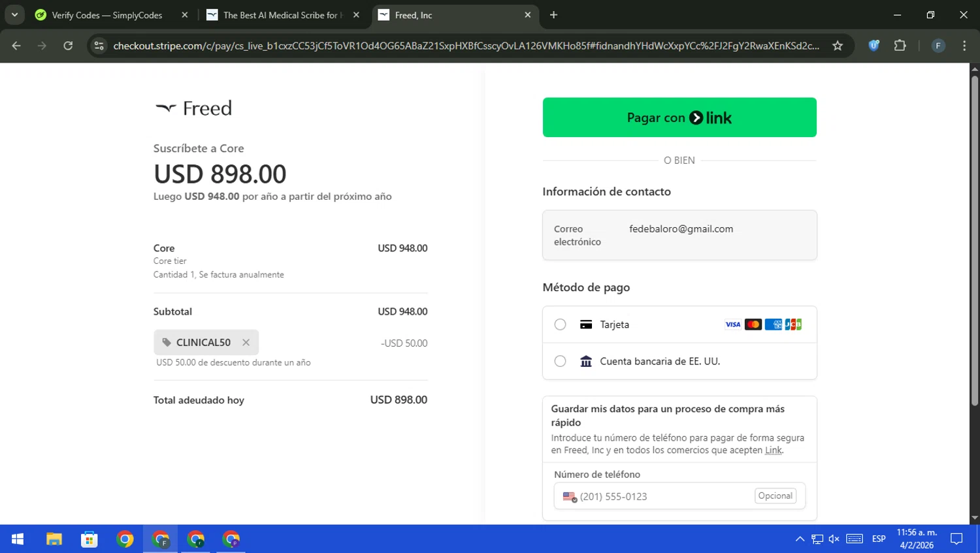
Task: Bookmark this page with the star
Action: (x=838, y=46)
